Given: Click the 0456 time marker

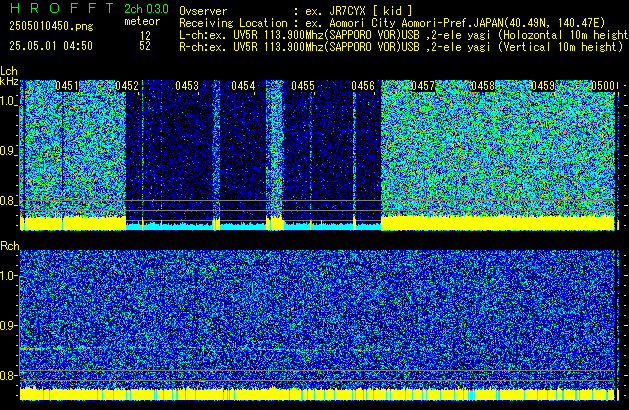Looking at the screenshot, I should coord(363,86).
